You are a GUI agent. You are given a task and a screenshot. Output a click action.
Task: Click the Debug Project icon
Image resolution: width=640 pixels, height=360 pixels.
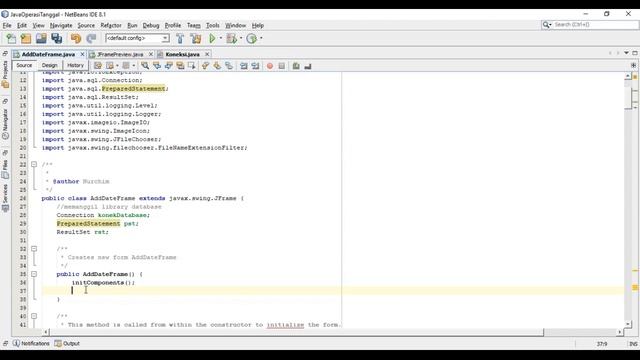(x=232, y=38)
